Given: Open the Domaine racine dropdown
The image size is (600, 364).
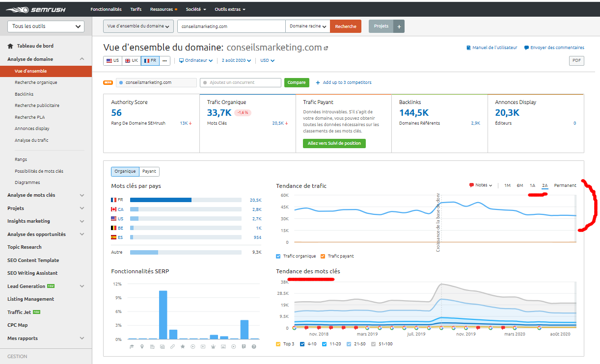Looking at the screenshot, I should tap(308, 26).
